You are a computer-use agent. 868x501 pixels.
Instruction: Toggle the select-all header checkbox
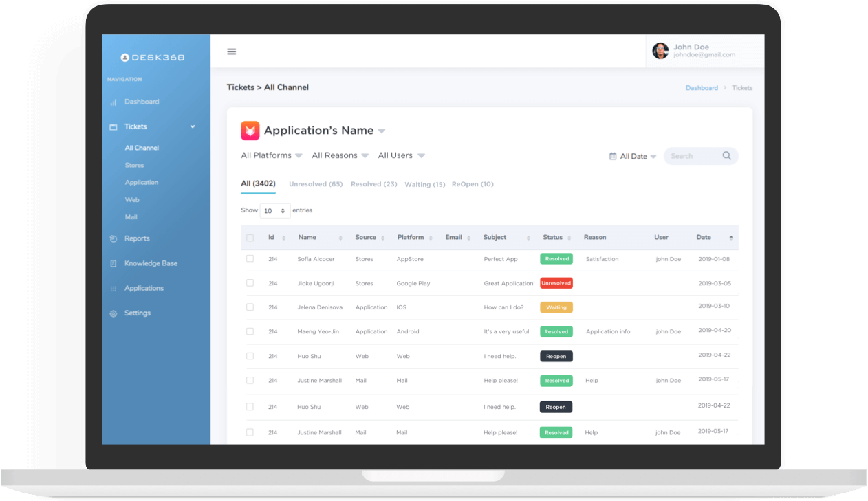pyautogui.click(x=250, y=238)
